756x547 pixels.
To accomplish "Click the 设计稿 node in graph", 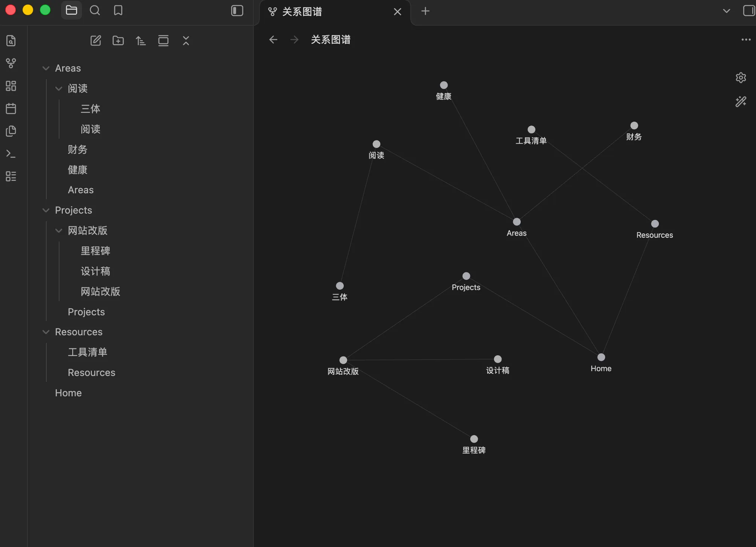I will coord(498,359).
